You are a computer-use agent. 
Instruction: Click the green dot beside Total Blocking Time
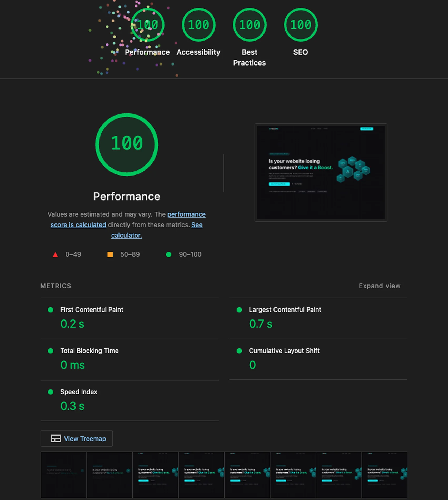(x=51, y=351)
